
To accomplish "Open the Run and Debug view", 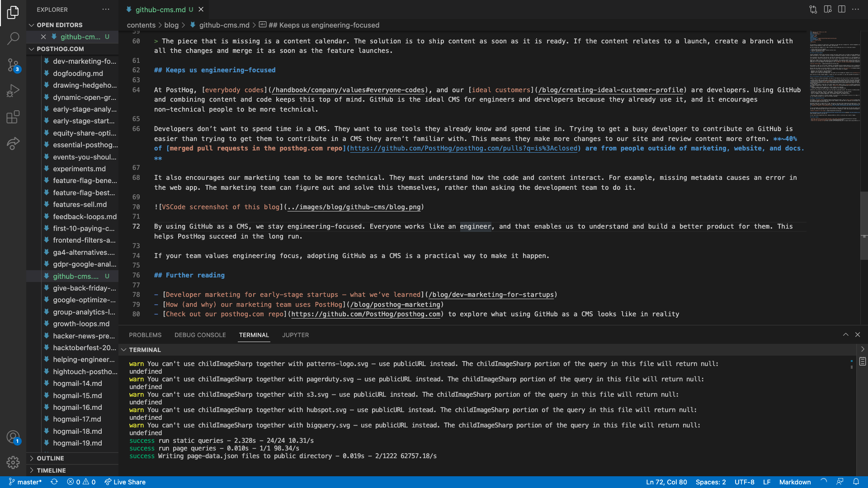I will [x=13, y=90].
